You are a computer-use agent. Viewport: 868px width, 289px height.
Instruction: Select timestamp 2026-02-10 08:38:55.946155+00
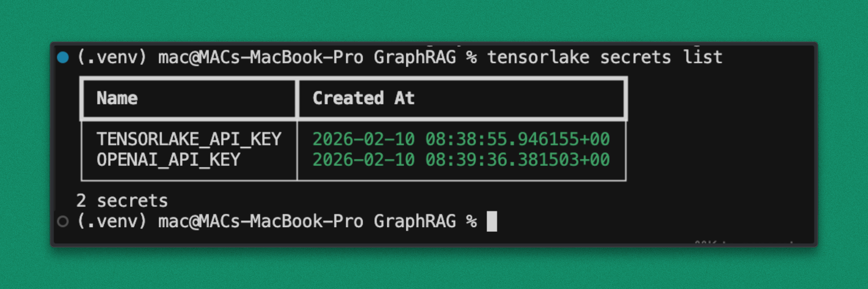pyautogui.click(x=461, y=139)
